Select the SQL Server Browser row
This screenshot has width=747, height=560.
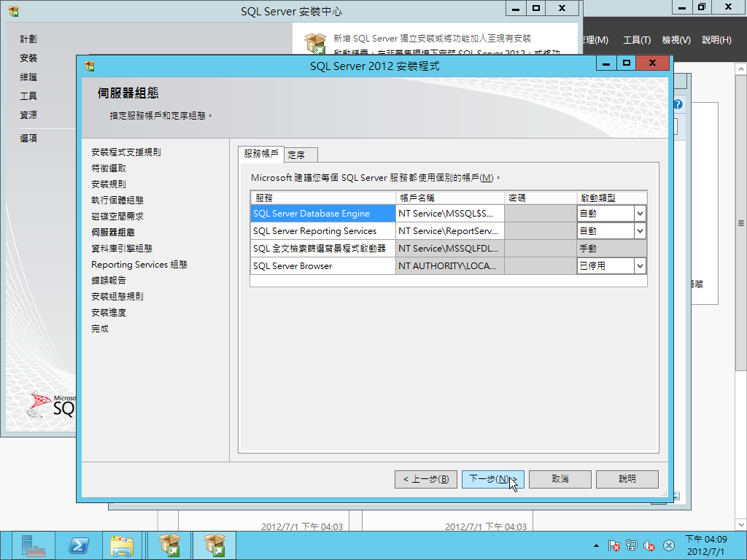coord(323,265)
